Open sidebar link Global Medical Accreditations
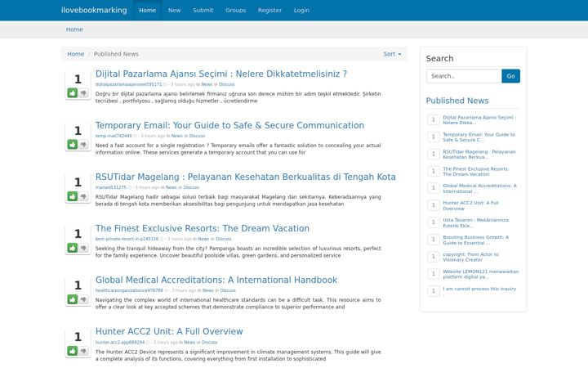Image resolution: width=588 pixels, height=368 pixels. click(x=479, y=189)
